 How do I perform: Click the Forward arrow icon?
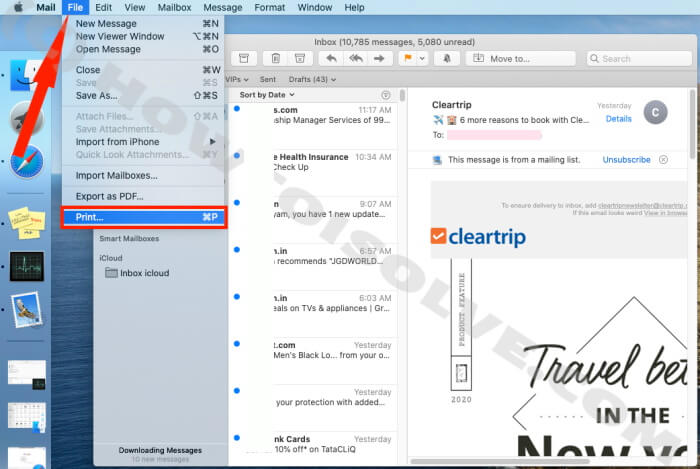[x=379, y=58]
